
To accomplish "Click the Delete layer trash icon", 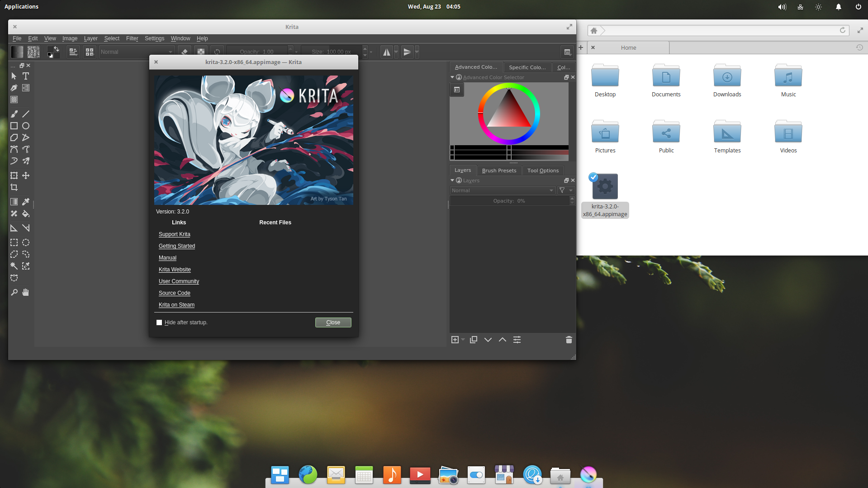I will click(x=569, y=340).
